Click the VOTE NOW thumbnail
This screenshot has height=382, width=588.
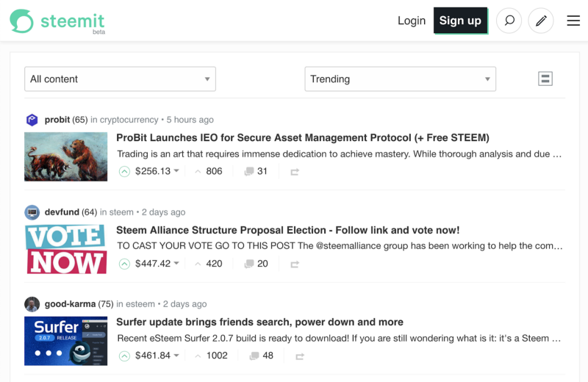[x=66, y=249]
